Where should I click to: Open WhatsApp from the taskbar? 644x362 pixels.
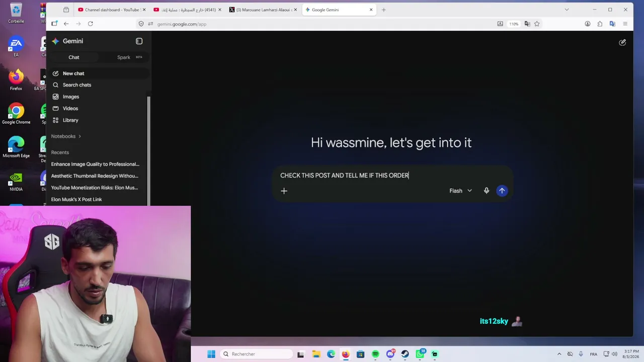pyautogui.click(x=420, y=354)
